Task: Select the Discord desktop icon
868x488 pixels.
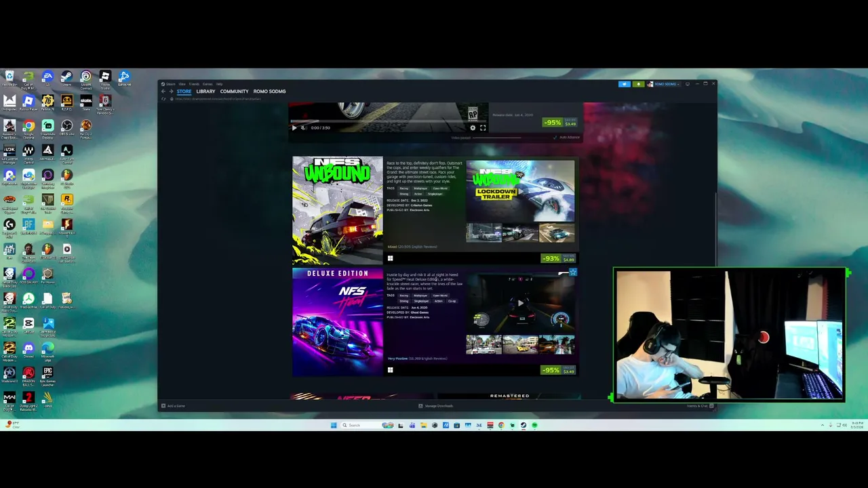Action: [x=28, y=350]
